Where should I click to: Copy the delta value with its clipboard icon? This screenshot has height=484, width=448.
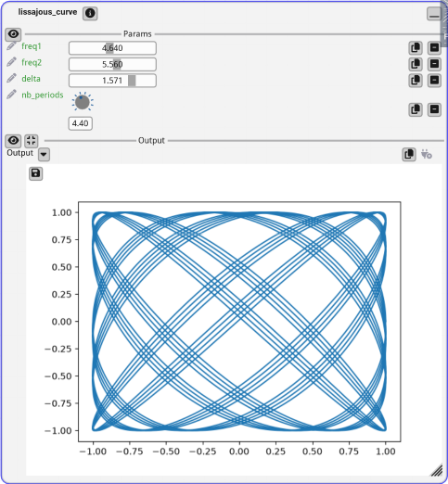click(416, 81)
